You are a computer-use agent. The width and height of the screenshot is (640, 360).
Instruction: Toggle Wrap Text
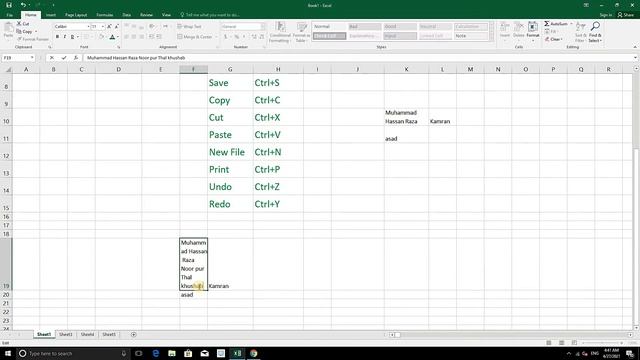190,27
